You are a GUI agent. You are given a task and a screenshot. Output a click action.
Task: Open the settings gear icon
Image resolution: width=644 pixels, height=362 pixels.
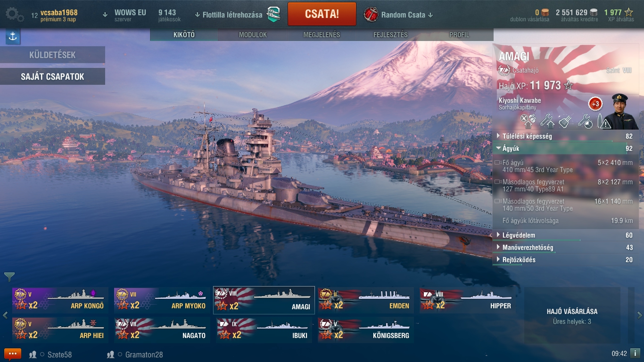click(14, 14)
